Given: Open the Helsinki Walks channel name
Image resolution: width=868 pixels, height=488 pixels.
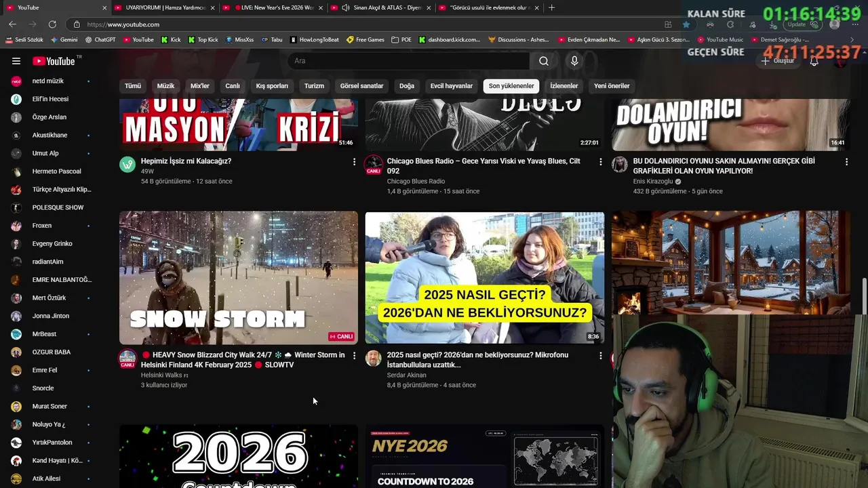Looking at the screenshot, I should pos(161,375).
